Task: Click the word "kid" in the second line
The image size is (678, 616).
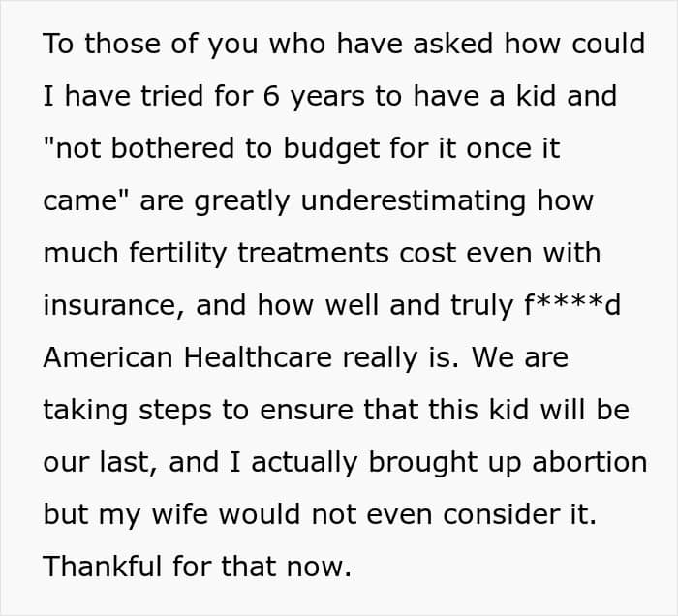Action: coord(508,97)
